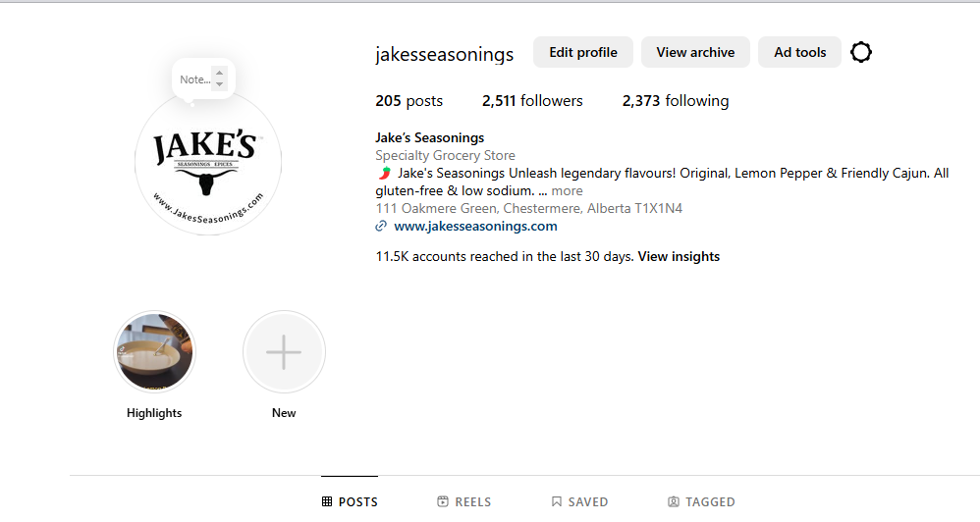Switch to the Posts tab

coord(350,501)
